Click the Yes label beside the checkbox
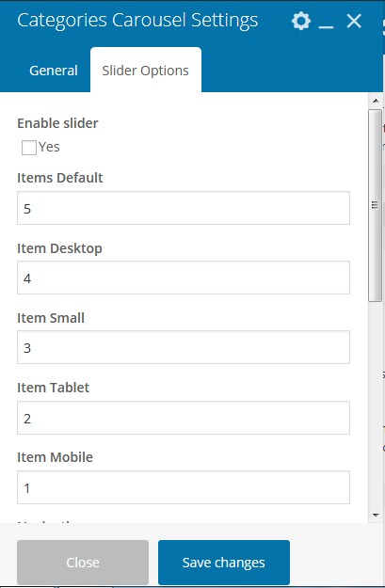The width and height of the screenshot is (385, 588). point(49,147)
